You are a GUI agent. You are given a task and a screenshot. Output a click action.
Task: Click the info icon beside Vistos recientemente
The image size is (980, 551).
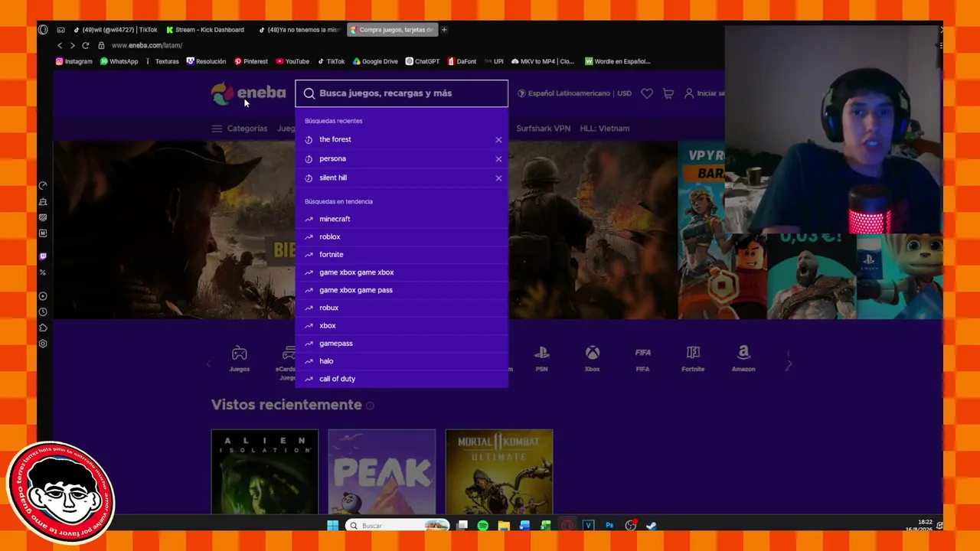point(370,406)
